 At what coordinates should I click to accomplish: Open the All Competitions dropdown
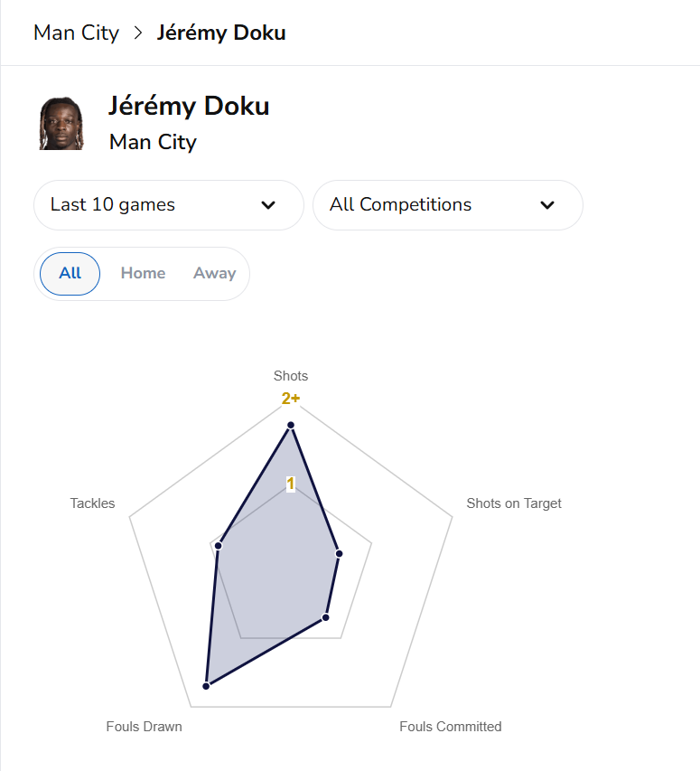(x=447, y=205)
